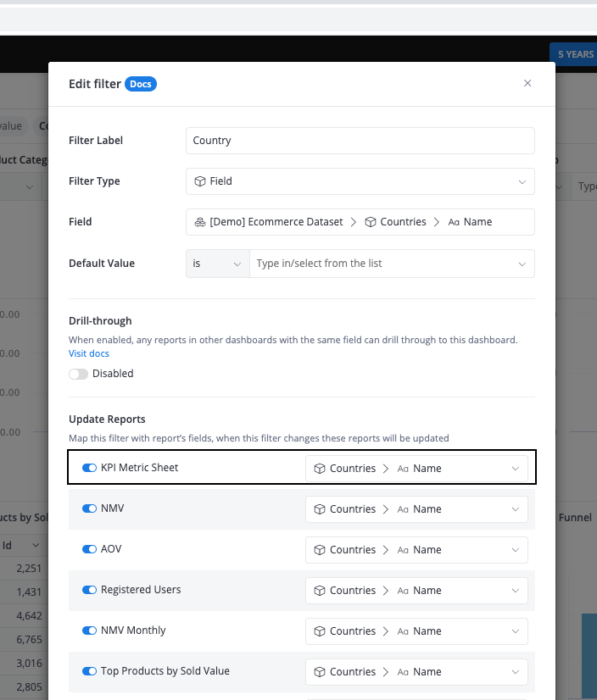The height and width of the screenshot is (700, 597).
Task: Expand Registered Users field mapping chevron
Action: 515,591
